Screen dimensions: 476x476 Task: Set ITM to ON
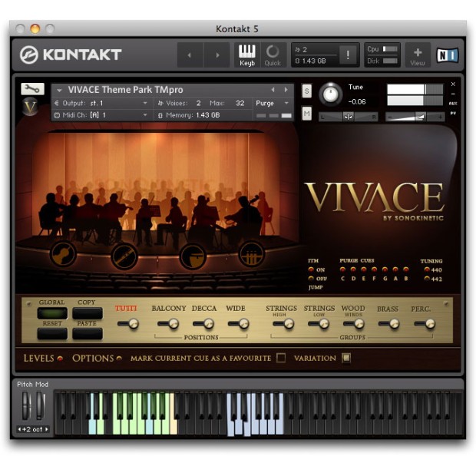(x=311, y=269)
